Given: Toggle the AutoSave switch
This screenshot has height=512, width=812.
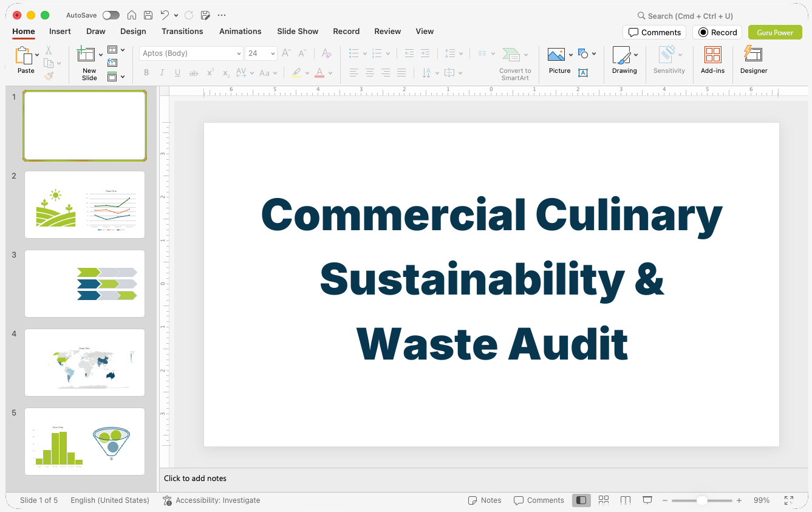Looking at the screenshot, I should tap(111, 15).
